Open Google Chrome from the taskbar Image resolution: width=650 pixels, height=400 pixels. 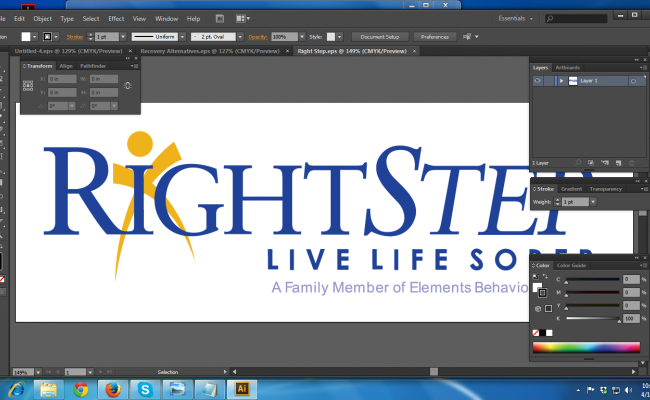click(x=80, y=389)
